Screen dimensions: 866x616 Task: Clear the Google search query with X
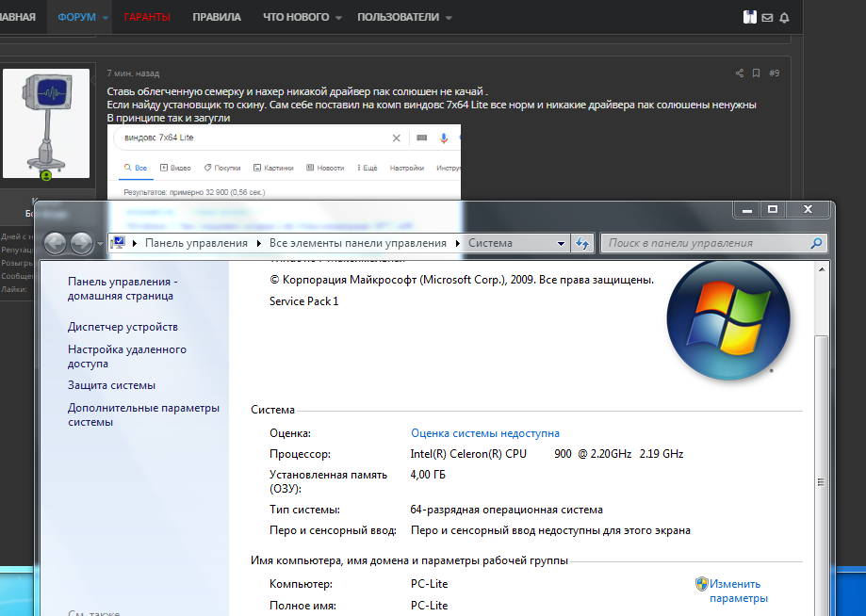tap(396, 138)
